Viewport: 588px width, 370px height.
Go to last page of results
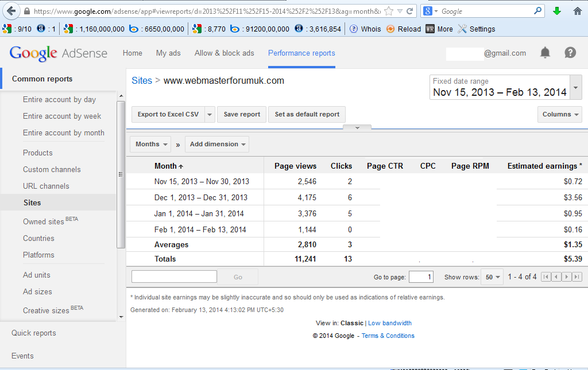tap(577, 277)
